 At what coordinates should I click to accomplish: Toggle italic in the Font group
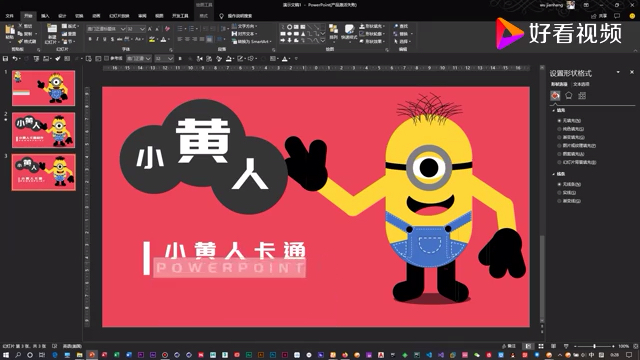click(x=97, y=39)
